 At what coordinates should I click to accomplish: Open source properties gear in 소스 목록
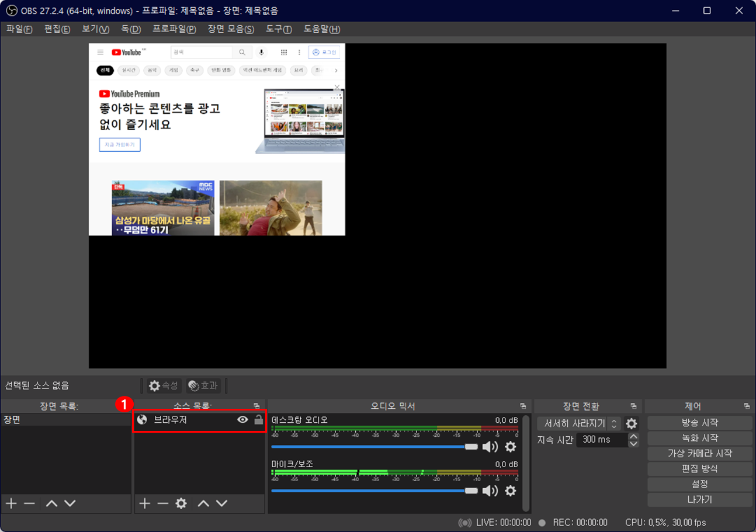[x=181, y=503]
